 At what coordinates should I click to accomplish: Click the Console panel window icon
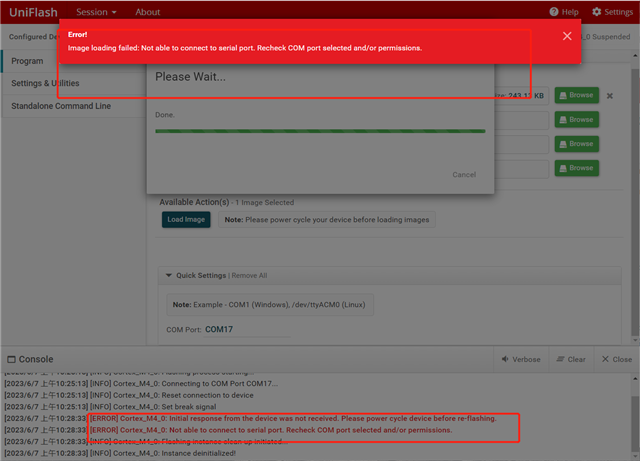(11, 359)
